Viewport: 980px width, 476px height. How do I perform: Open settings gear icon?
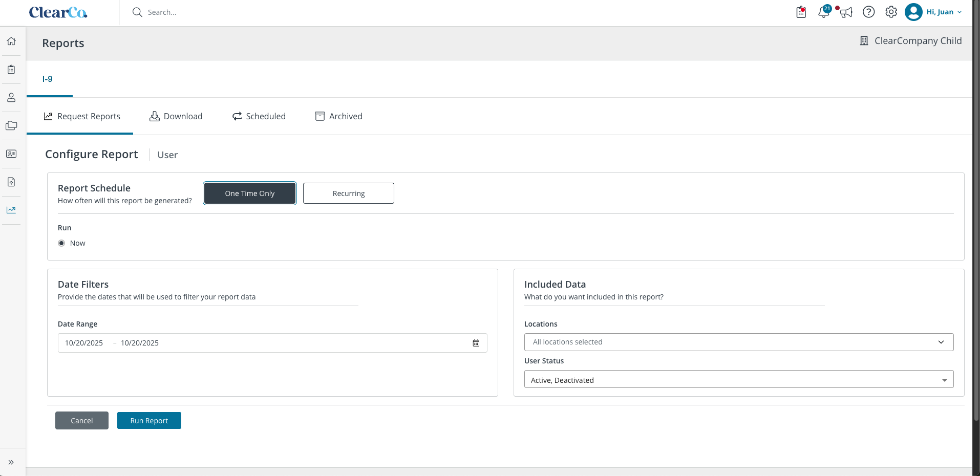(891, 12)
